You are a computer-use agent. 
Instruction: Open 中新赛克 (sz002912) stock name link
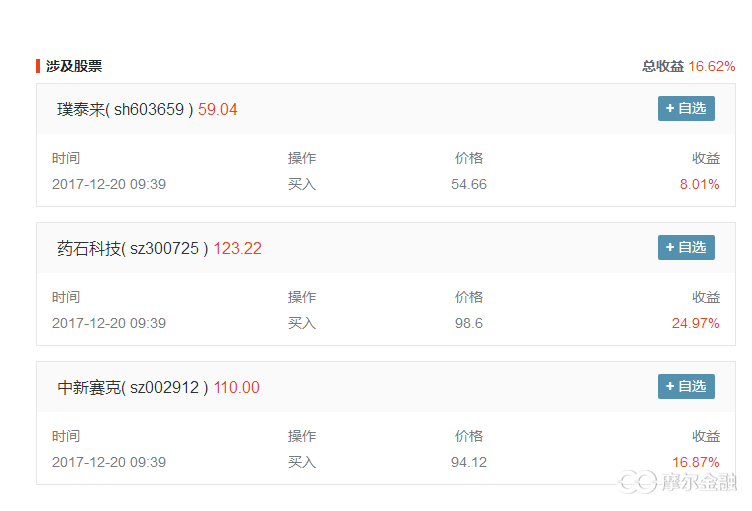click(133, 388)
